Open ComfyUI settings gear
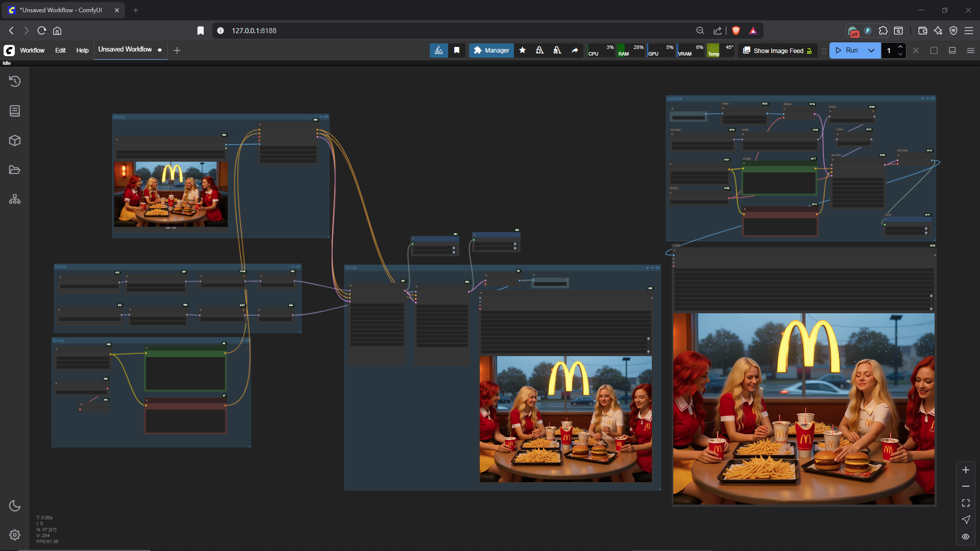This screenshot has width=980, height=551. click(x=15, y=535)
